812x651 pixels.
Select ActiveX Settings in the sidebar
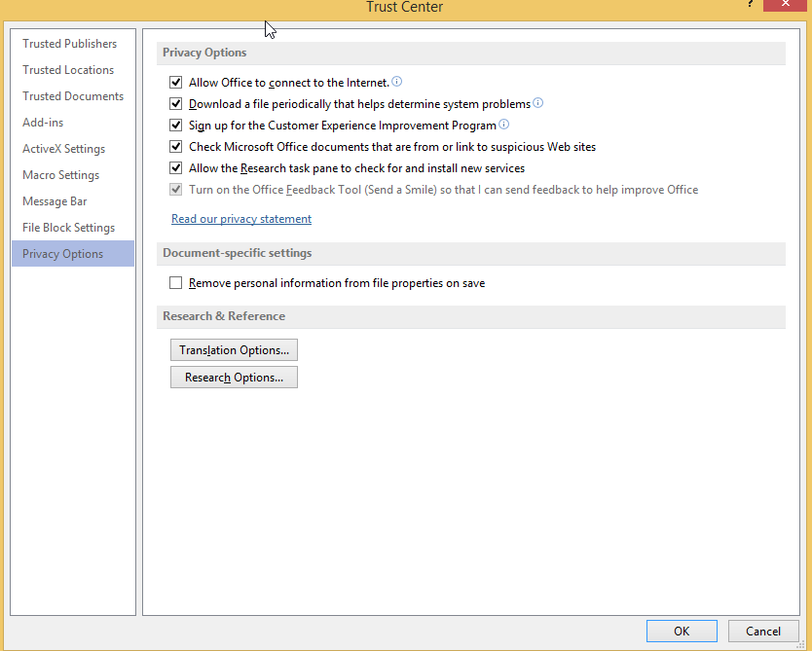pos(65,148)
